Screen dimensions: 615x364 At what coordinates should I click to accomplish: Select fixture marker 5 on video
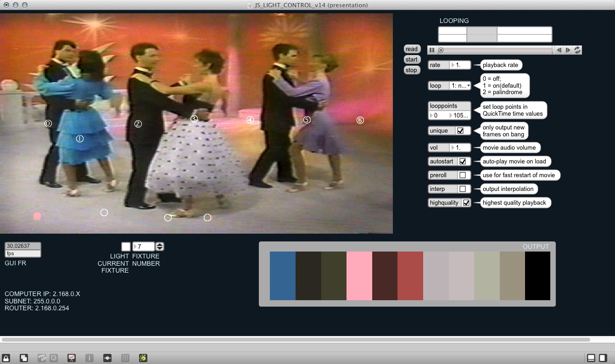(307, 120)
